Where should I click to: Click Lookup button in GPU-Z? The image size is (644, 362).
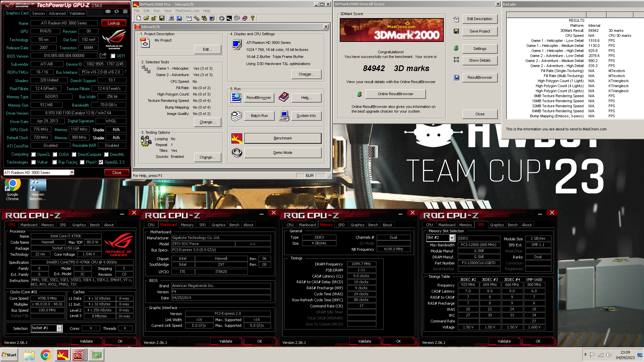click(x=114, y=23)
